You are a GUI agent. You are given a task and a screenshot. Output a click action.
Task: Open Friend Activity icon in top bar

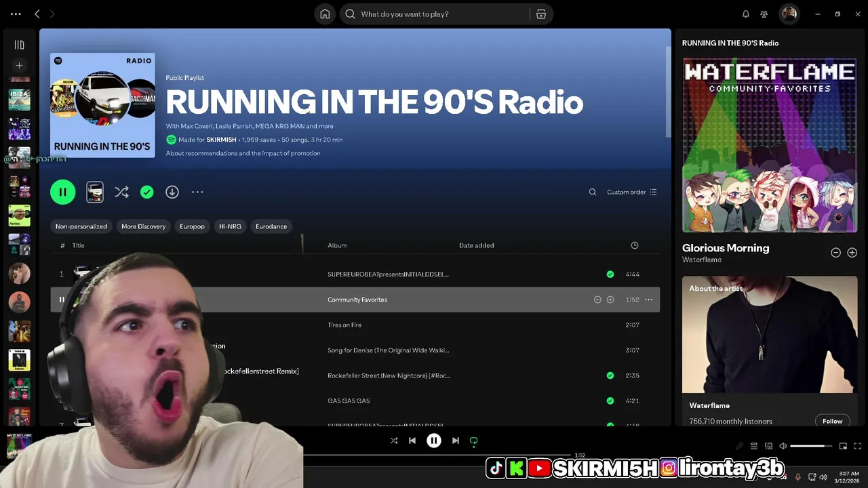[x=764, y=14]
